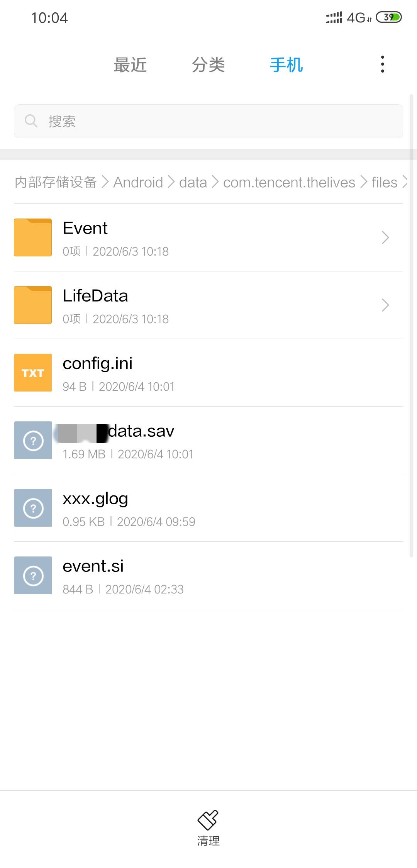The image size is (417, 868).
Task: Navigate to Android in breadcrumb path
Action: click(x=138, y=182)
